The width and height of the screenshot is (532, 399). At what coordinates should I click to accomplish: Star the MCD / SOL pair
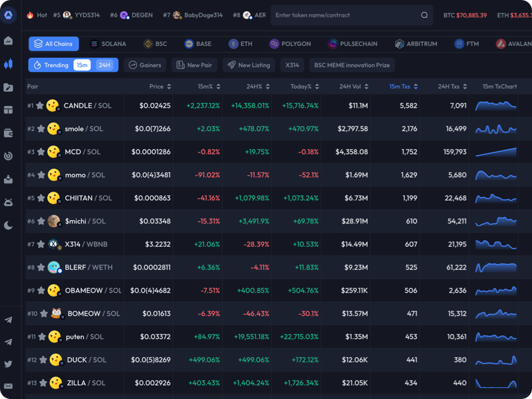[x=41, y=152]
